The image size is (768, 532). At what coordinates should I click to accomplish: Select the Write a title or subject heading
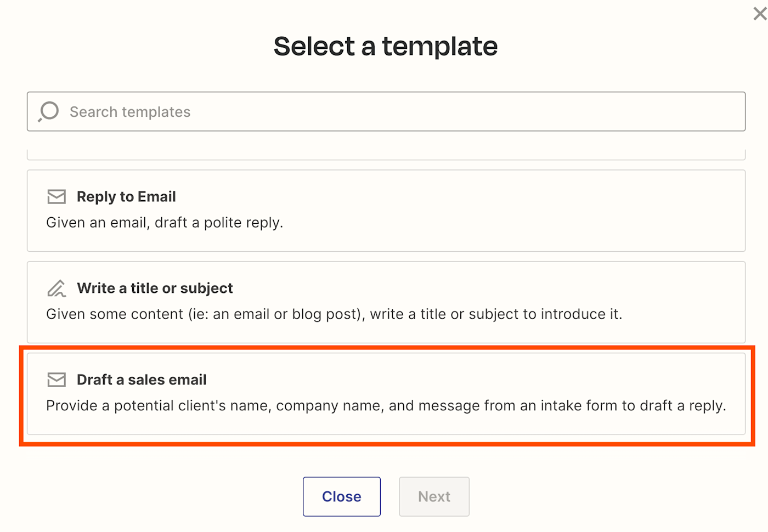pos(155,288)
